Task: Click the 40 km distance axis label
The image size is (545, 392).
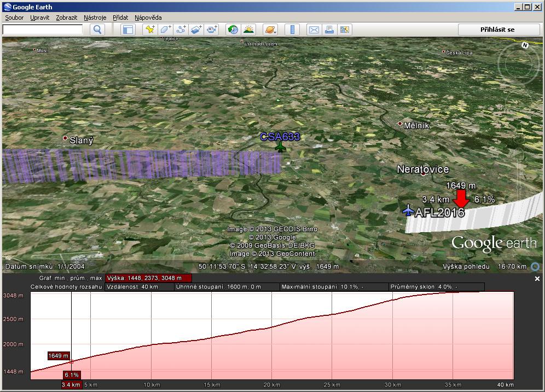Action: pyautogui.click(x=506, y=385)
